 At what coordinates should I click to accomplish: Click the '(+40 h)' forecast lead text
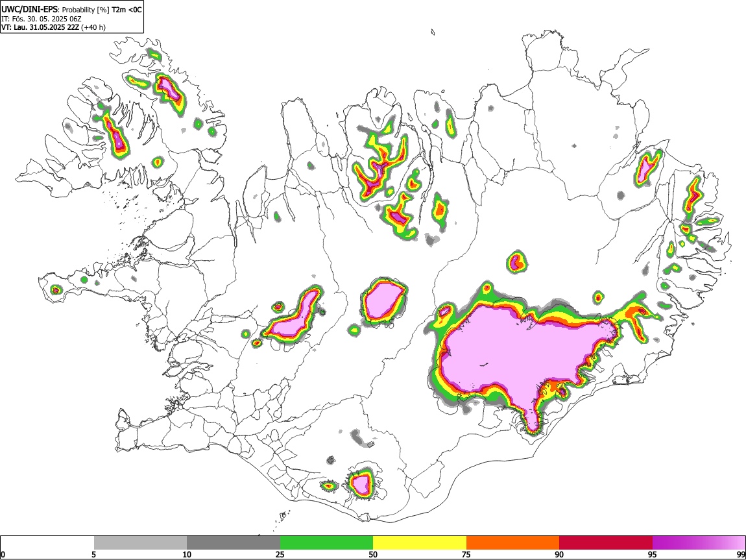[x=93, y=28]
